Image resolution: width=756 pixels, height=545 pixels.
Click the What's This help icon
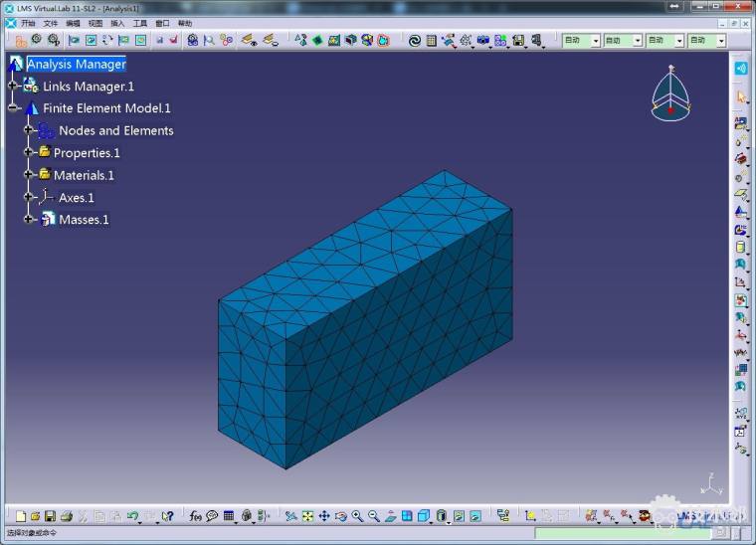coord(168,516)
